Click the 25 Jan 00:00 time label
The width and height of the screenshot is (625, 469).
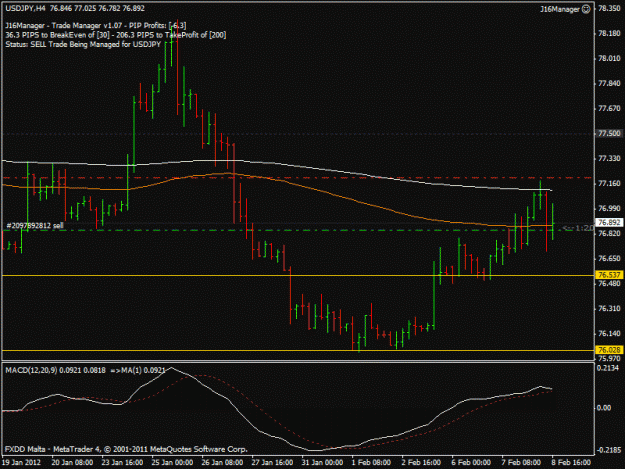coord(172,462)
